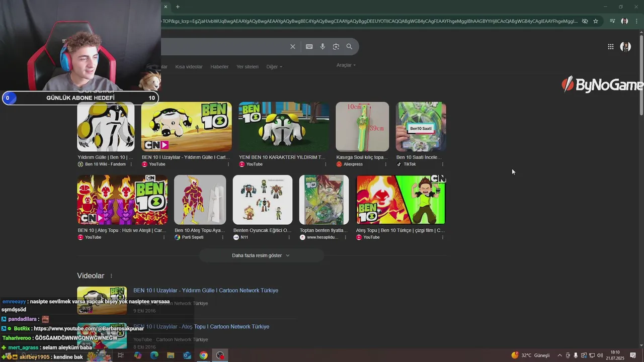The width and height of the screenshot is (644, 362).
Task: Open Yıldırım Gülle Fandom wiki thumbnail
Action: pyautogui.click(x=106, y=127)
